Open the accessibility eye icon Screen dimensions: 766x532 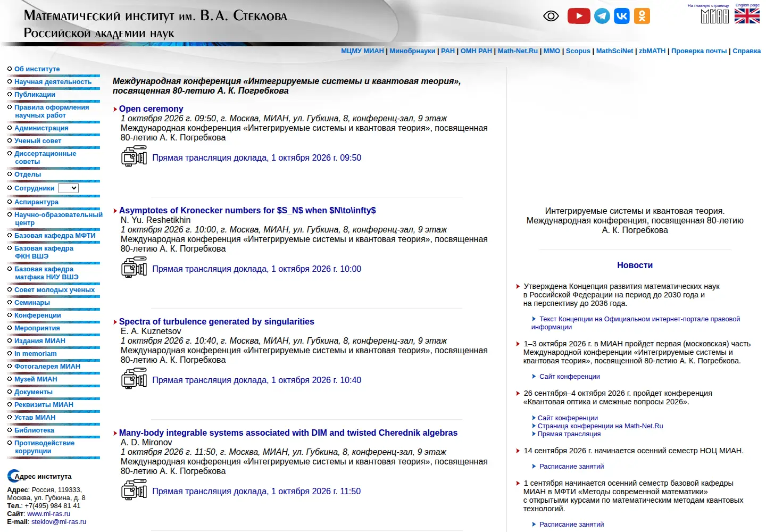(x=551, y=16)
